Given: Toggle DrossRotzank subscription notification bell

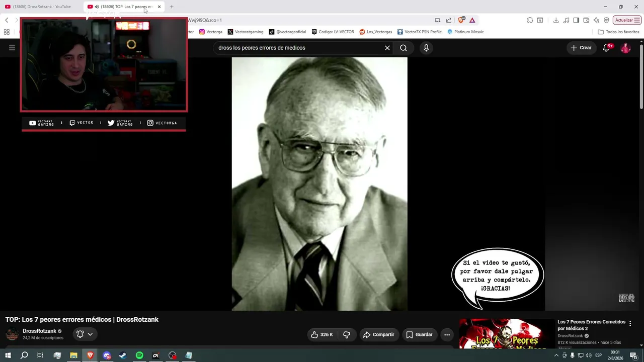Looking at the screenshot, I should pos(84,334).
